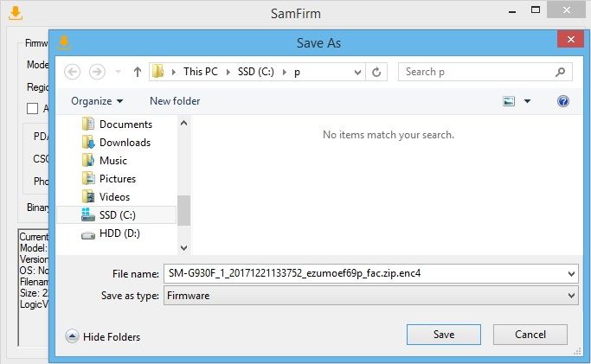This screenshot has height=364, width=591.
Task: Click SamFirm window title bar icon
Action: click(x=16, y=13)
